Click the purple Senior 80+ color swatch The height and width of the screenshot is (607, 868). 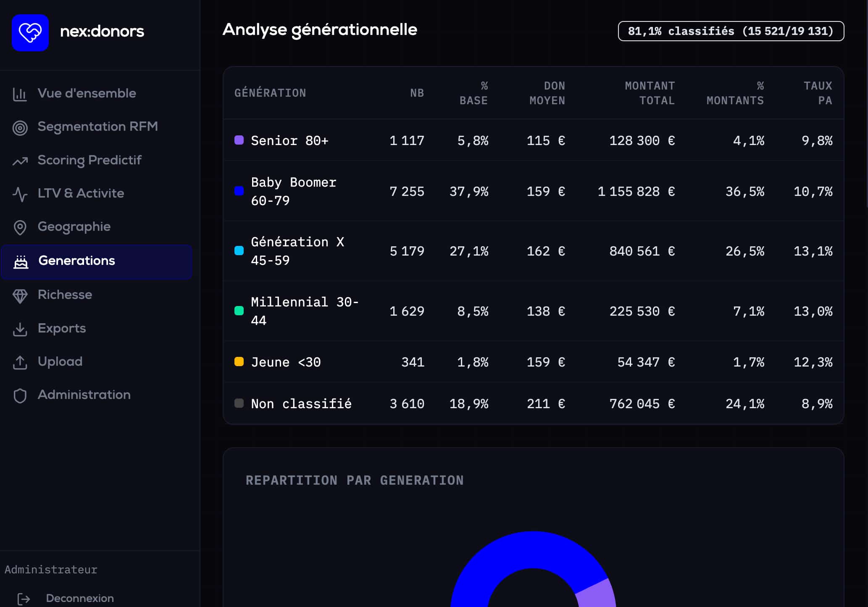239,140
